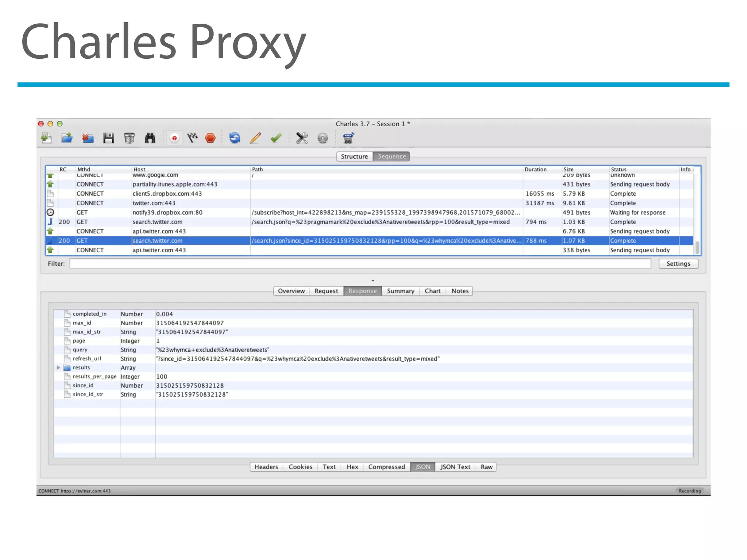Select the results_per_page JSON field
Image resolution: width=747 pixels, height=560 pixels.
[x=373, y=377]
